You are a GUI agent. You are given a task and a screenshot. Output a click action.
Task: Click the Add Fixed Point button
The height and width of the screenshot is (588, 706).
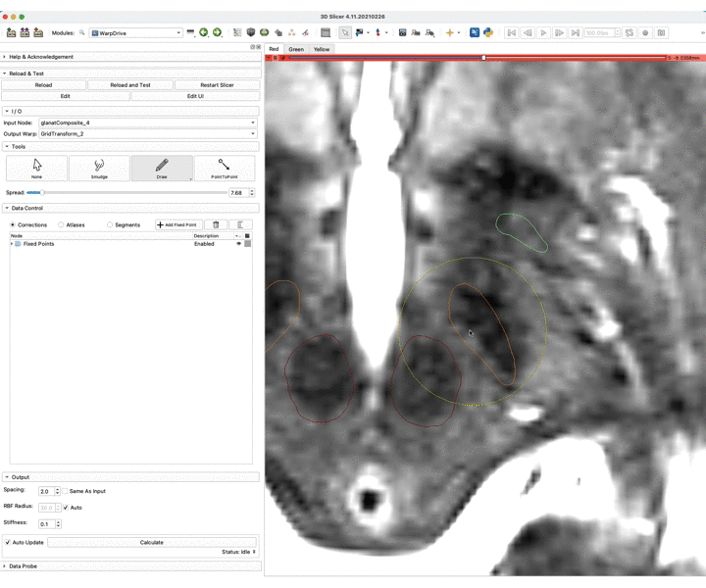[177, 225]
